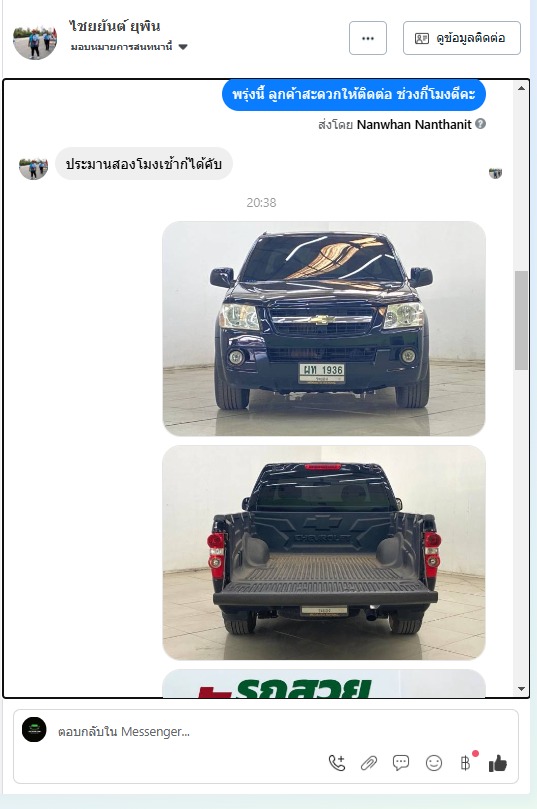Viewport: 537px width, 809px height.
Task: Click the scrollbar down arrow
Action: point(521,689)
